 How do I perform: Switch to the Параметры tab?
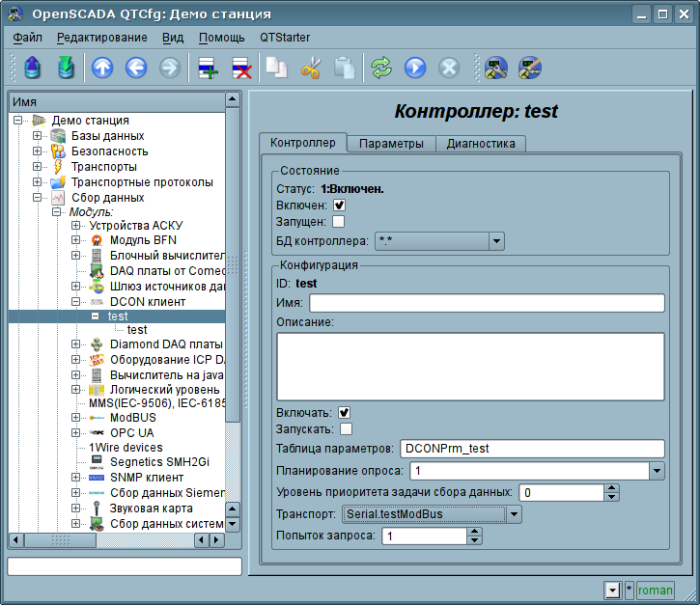(391, 144)
